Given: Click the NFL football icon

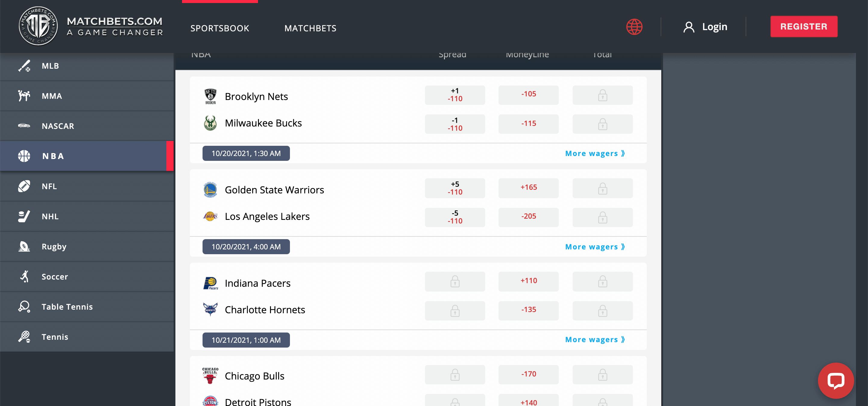Looking at the screenshot, I should [x=24, y=186].
